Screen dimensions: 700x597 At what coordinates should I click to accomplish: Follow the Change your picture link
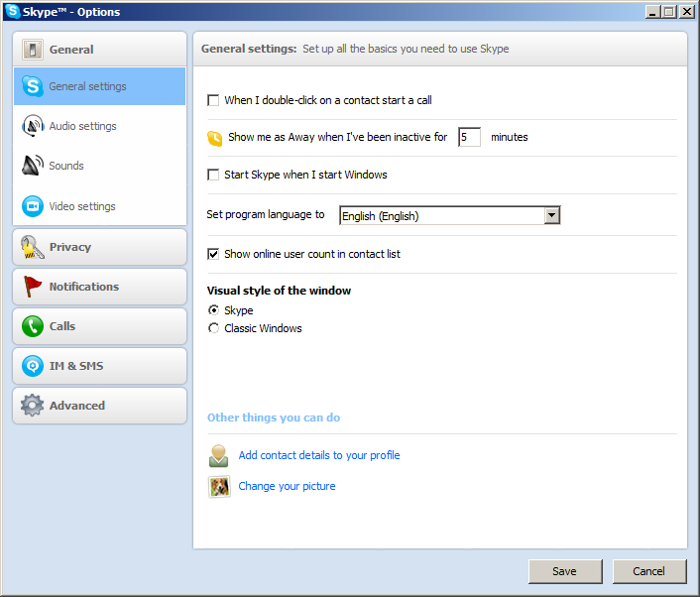coord(288,486)
